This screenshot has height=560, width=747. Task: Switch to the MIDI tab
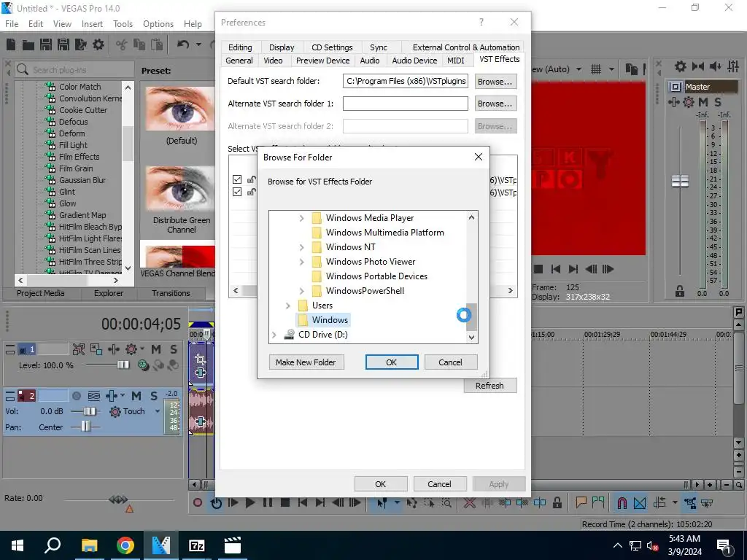point(455,61)
